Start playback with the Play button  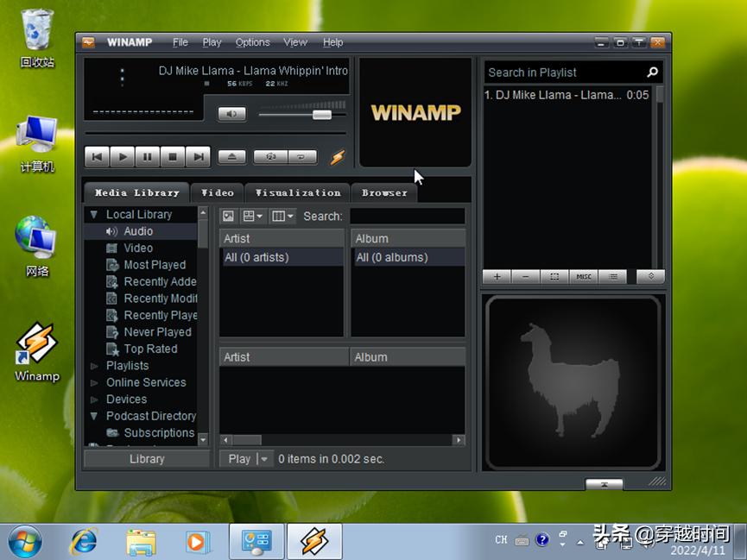pos(123,157)
